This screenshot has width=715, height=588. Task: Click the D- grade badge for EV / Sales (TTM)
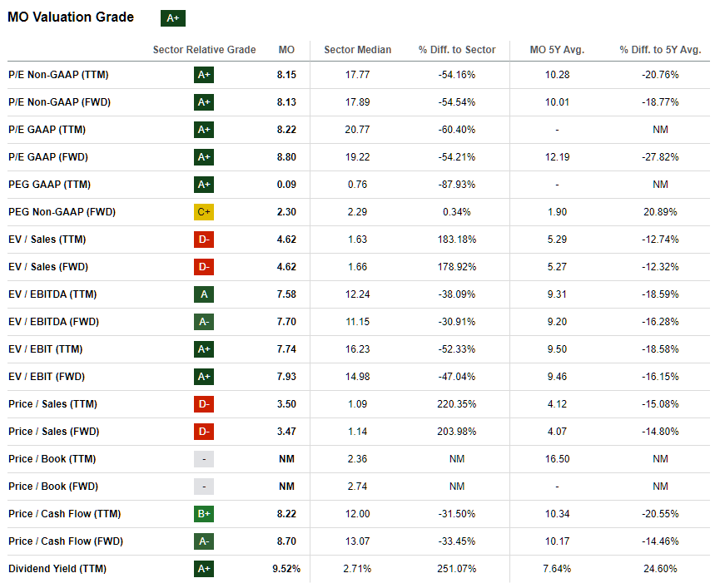204,240
